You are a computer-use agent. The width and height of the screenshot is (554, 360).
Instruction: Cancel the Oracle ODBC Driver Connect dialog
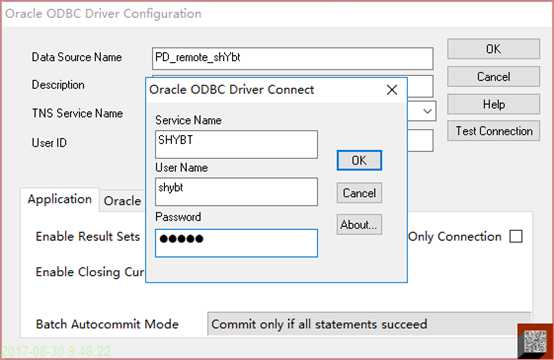359,193
